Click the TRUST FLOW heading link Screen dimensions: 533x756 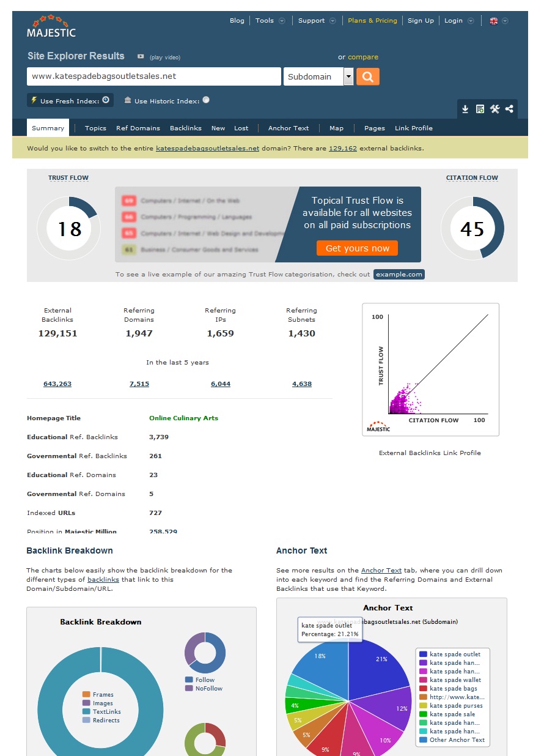68,178
